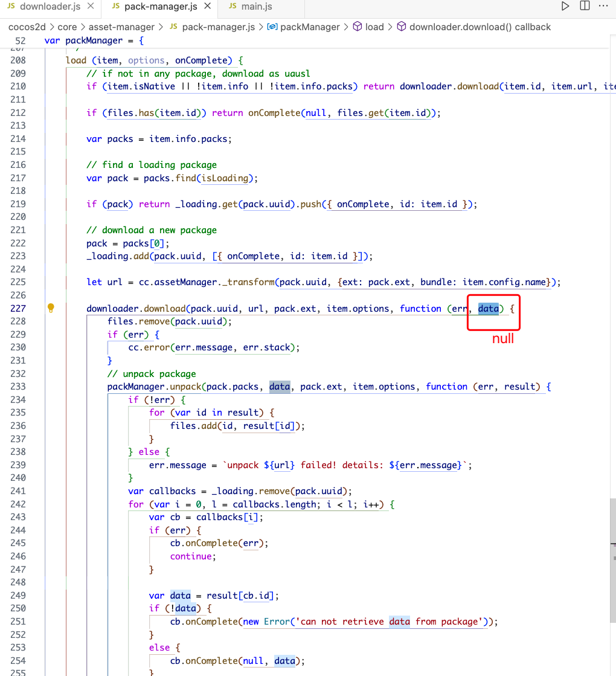
Task: Open the cocos2d breadcrumb segment
Action: (x=27, y=27)
